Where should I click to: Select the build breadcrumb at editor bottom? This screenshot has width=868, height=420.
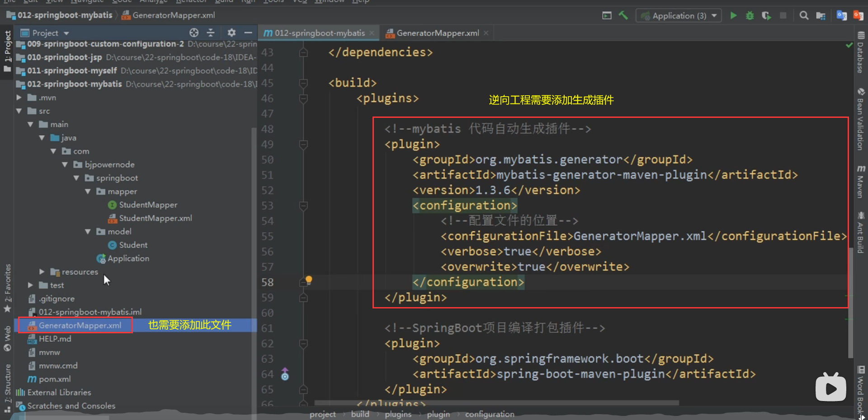point(360,414)
